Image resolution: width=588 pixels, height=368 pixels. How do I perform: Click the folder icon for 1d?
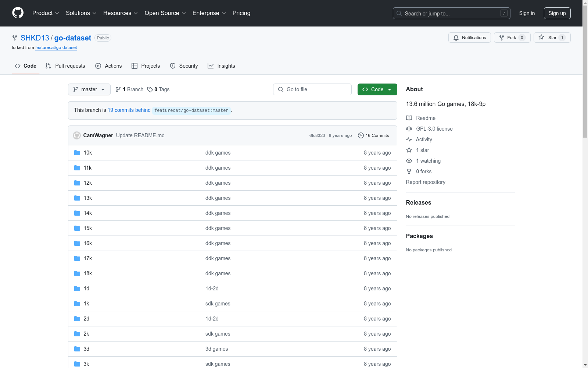click(77, 289)
